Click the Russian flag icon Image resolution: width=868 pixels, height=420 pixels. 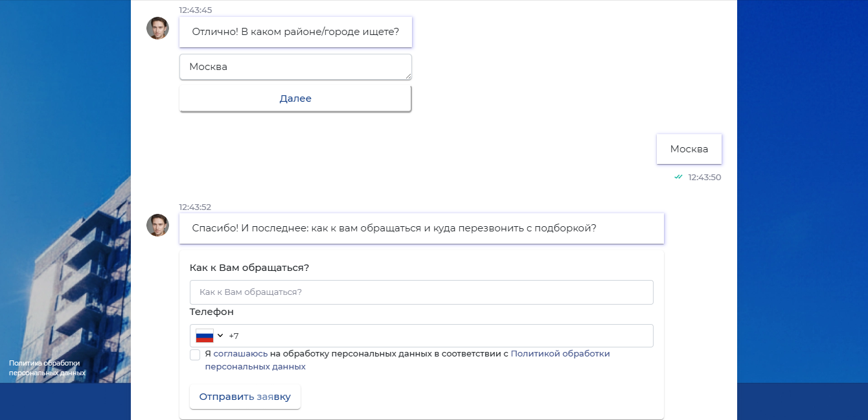coord(205,336)
